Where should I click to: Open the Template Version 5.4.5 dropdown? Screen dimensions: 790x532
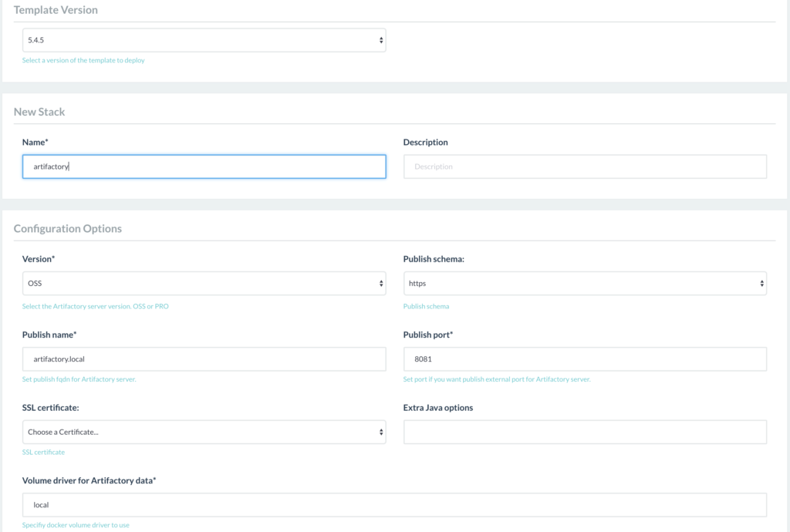pos(204,40)
